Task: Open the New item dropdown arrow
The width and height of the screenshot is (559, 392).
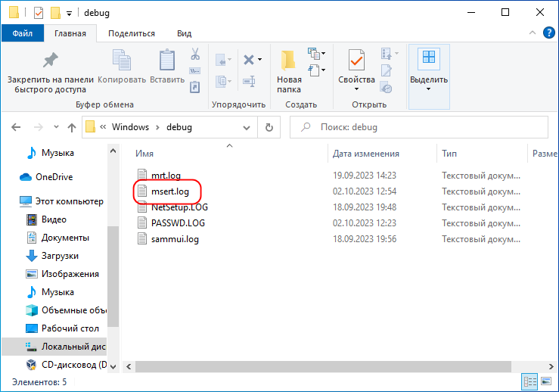Action: click(323, 54)
